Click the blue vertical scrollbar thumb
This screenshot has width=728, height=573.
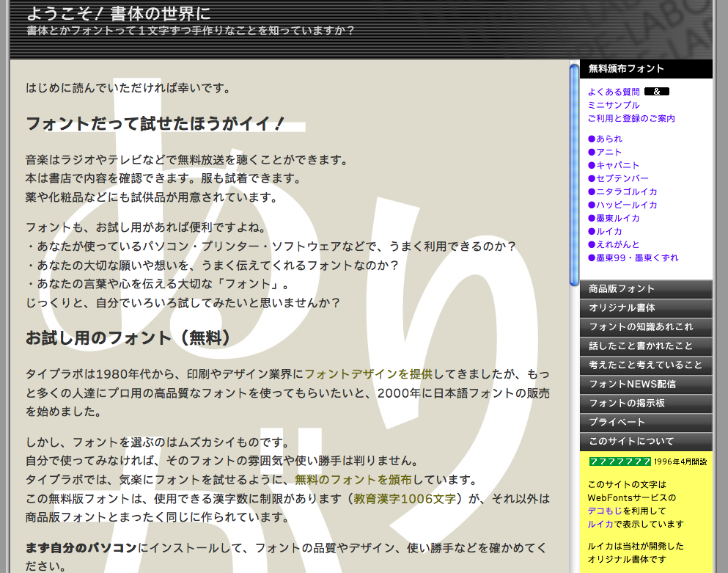click(574, 175)
